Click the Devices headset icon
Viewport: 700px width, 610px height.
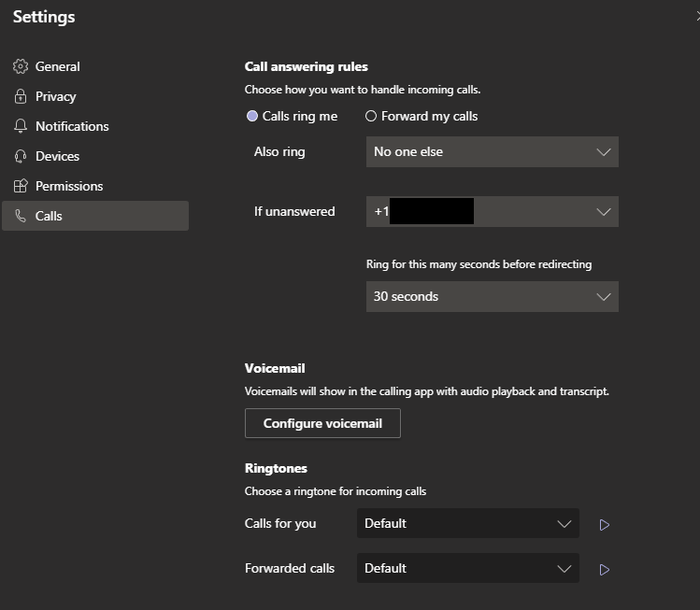tap(21, 156)
